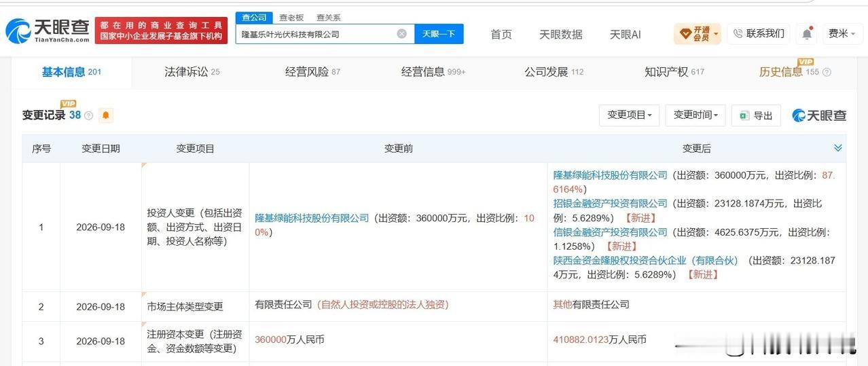The height and width of the screenshot is (366, 868).
Task: Open the 基本信息 tab
Action: pyautogui.click(x=71, y=71)
